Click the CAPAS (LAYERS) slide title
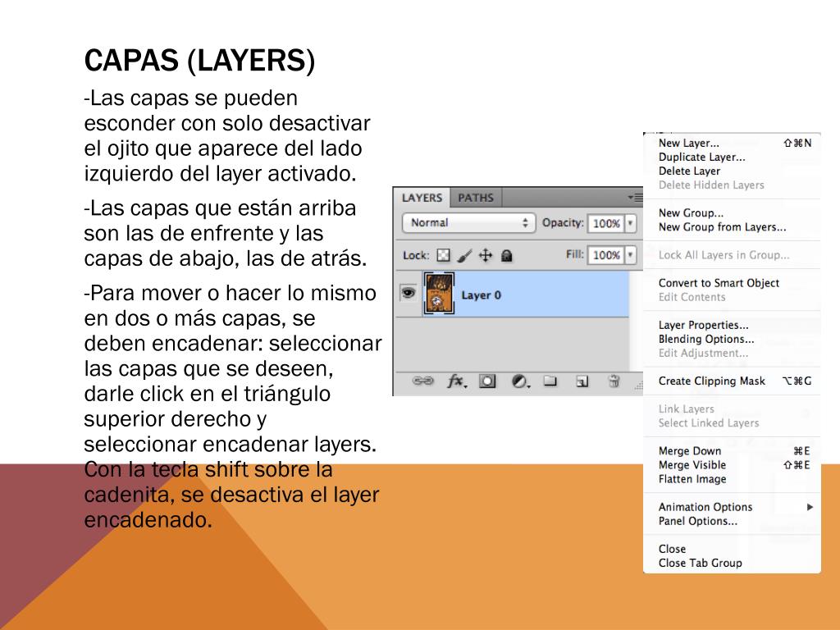This screenshot has height=630, width=840. click(199, 60)
